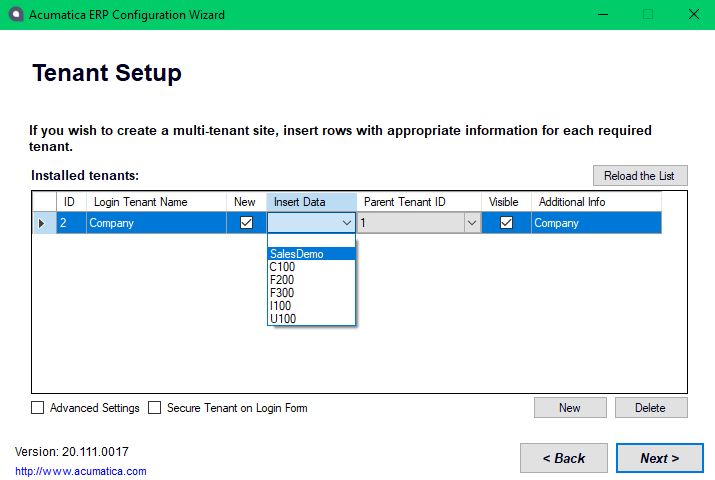Proceed with the Next button
This screenshot has height=480, width=715.
(660, 458)
